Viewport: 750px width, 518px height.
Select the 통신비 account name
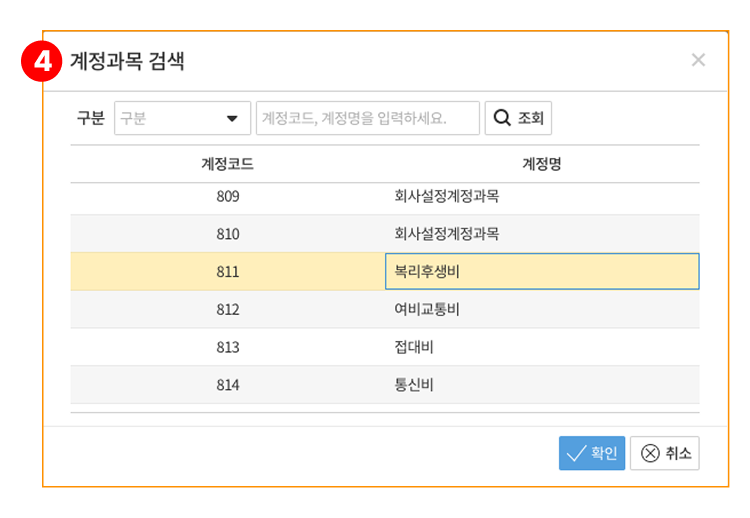tap(414, 385)
